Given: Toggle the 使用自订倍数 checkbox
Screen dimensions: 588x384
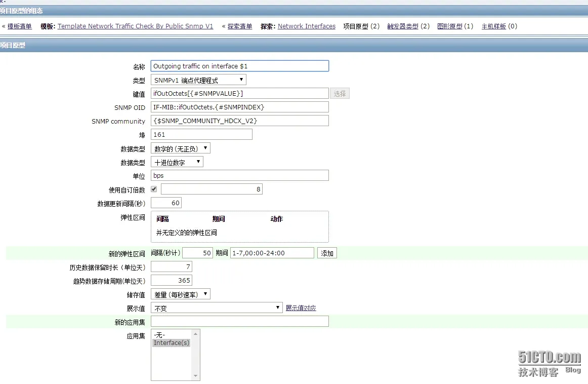Looking at the screenshot, I should pyautogui.click(x=154, y=189).
